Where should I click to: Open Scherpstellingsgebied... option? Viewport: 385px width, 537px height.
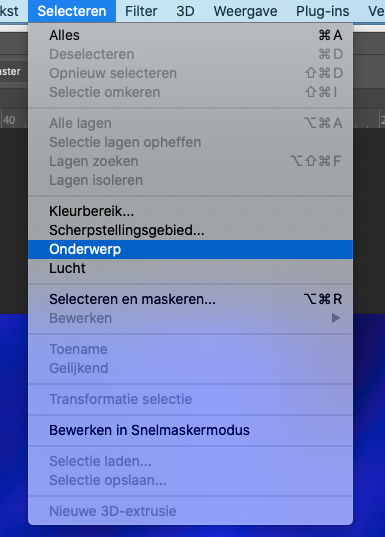pyautogui.click(x=190, y=230)
